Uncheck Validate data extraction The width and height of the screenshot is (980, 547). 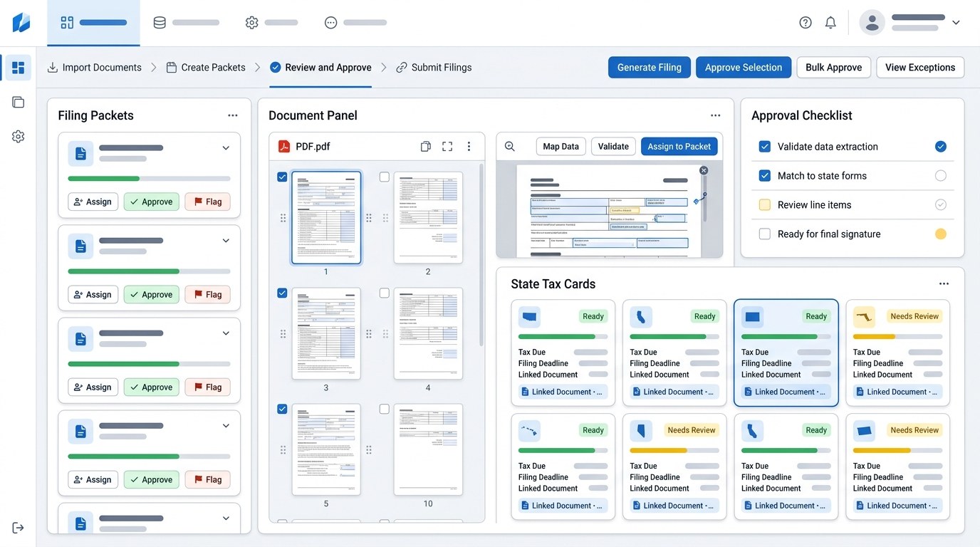coord(765,147)
